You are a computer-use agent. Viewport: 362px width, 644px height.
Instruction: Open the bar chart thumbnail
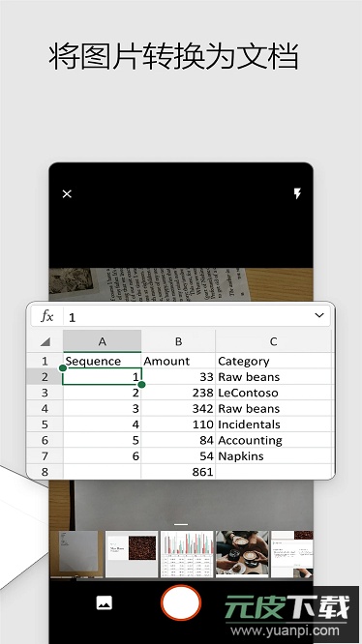(187, 554)
